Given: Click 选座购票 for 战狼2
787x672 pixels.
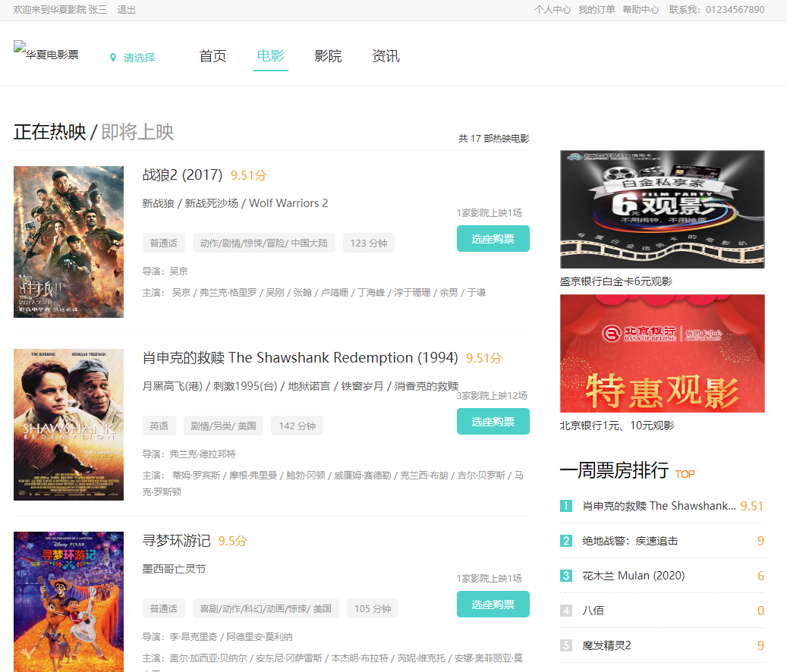Looking at the screenshot, I should click(x=493, y=239).
